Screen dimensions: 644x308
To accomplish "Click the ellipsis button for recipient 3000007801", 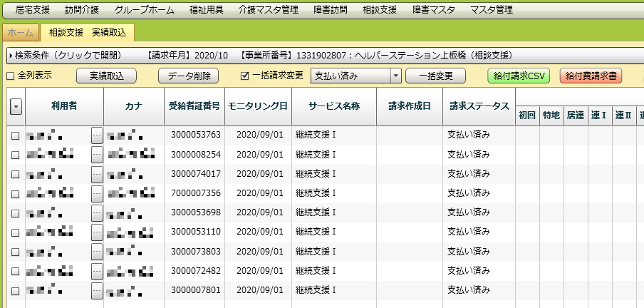I will coord(98,291).
